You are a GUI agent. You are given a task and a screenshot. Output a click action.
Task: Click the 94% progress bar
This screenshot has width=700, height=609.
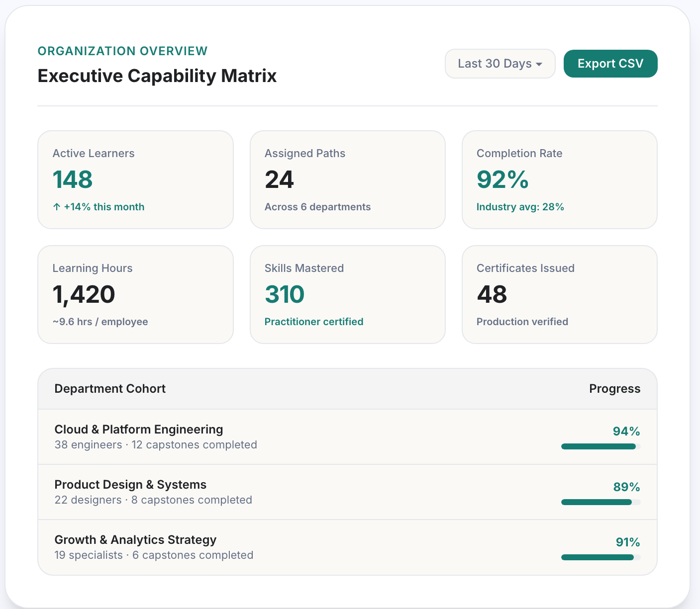pyautogui.click(x=600, y=446)
